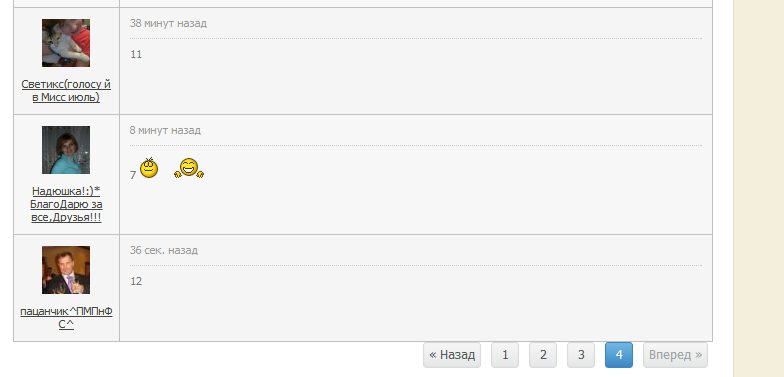Screen dimensions: 784x377
Task: Click the waving smiley emoticon
Action: tap(149, 168)
